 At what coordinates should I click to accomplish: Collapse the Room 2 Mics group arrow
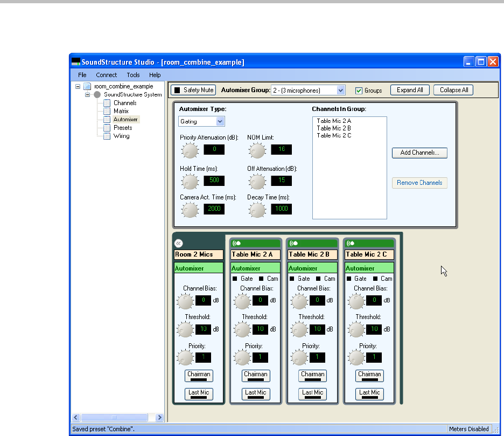(x=179, y=243)
